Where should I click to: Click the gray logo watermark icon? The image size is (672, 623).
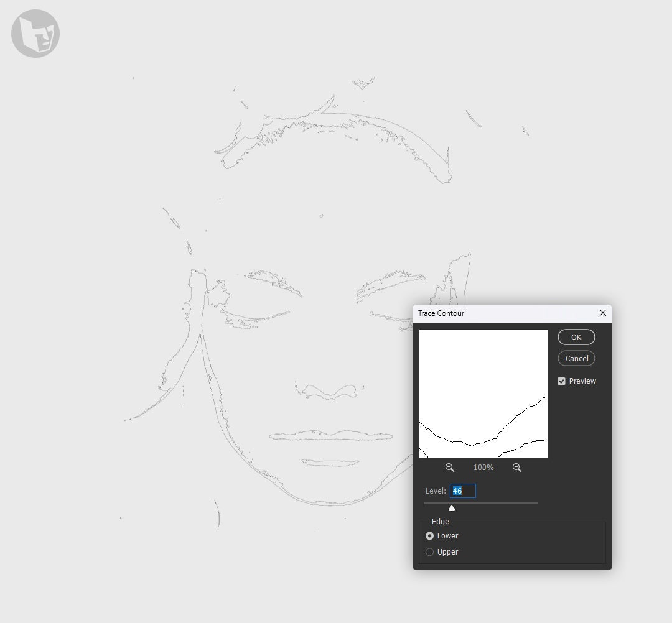coord(35,34)
